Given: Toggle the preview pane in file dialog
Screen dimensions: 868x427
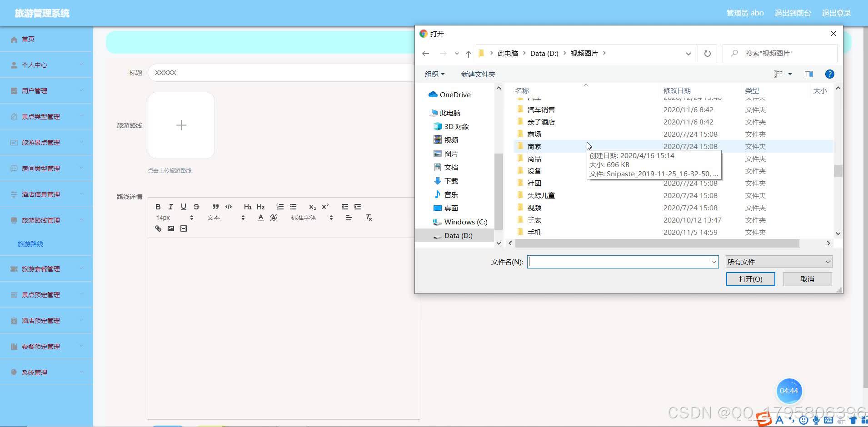Looking at the screenshot, I should [808, 74].
